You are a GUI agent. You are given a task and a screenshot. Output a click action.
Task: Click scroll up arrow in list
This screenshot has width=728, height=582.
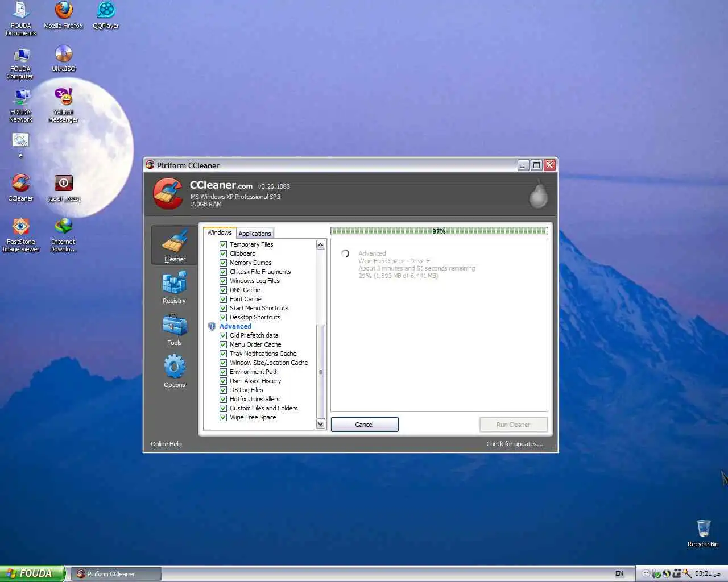[320, 244]
